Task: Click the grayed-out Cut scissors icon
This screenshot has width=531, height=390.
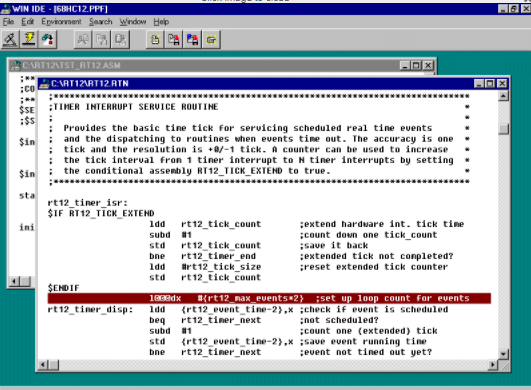Action: (x=83, y=40)
